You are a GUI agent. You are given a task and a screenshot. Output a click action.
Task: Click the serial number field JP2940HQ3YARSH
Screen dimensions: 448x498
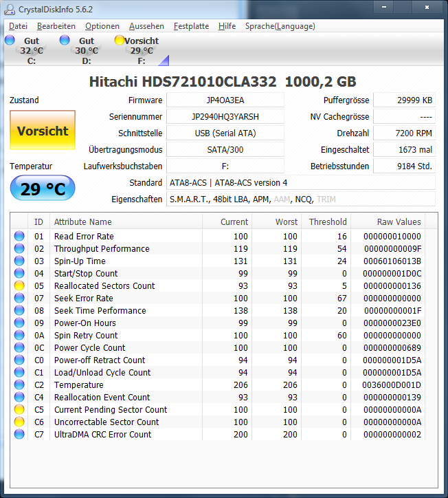coord(225,116)
